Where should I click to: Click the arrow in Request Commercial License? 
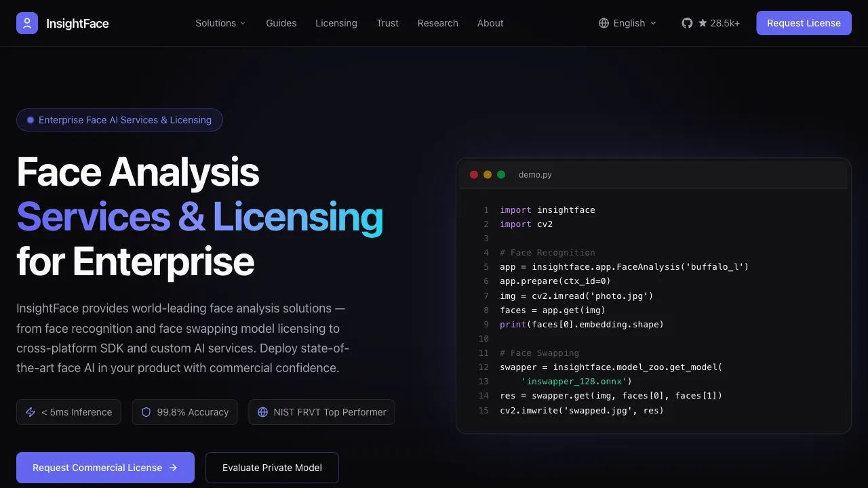coord(173,468)
